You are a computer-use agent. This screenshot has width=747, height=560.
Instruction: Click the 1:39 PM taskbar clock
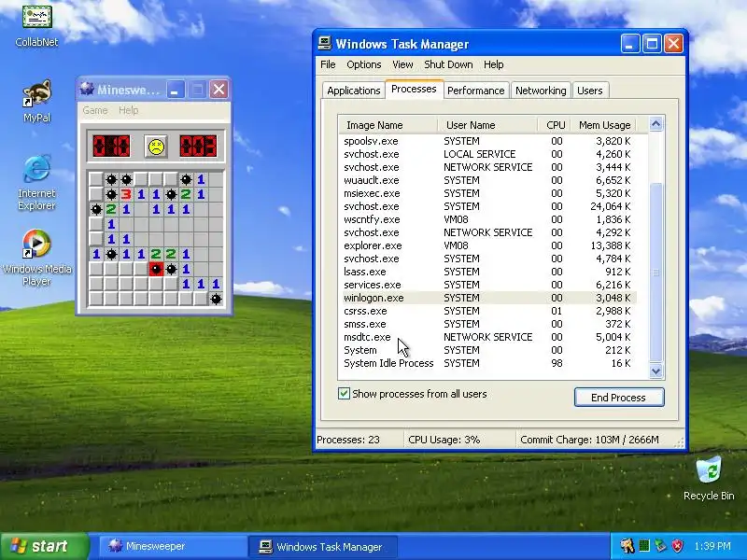(x=712, y=546)
